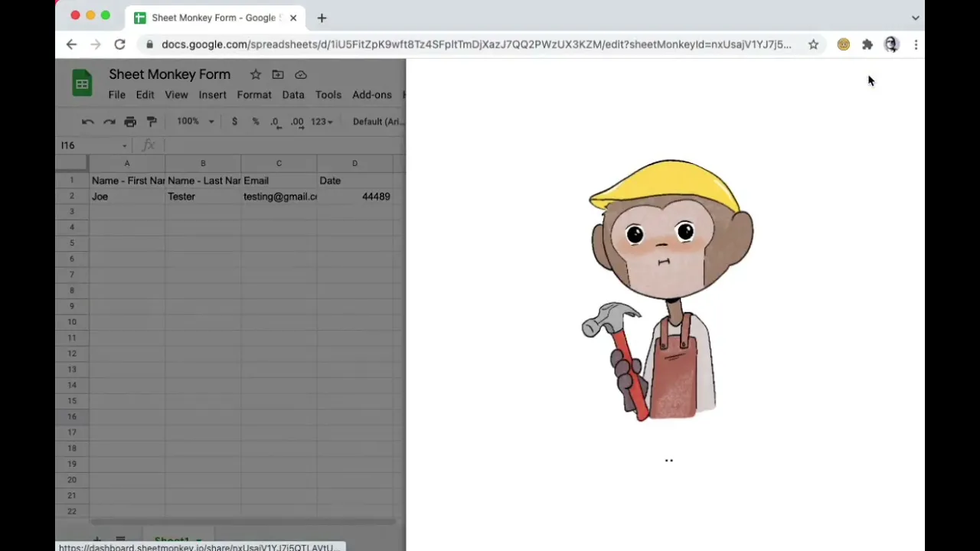Open Chrome three-dot menu
Screen dimensions: 980x551
pos(916,44)
